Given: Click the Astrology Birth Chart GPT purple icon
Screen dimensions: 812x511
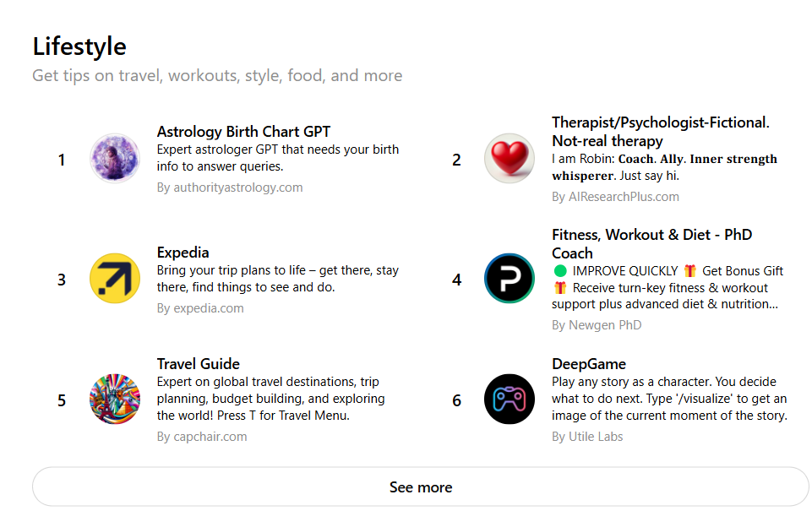Looking at the screenshot, I should point(114,159).
